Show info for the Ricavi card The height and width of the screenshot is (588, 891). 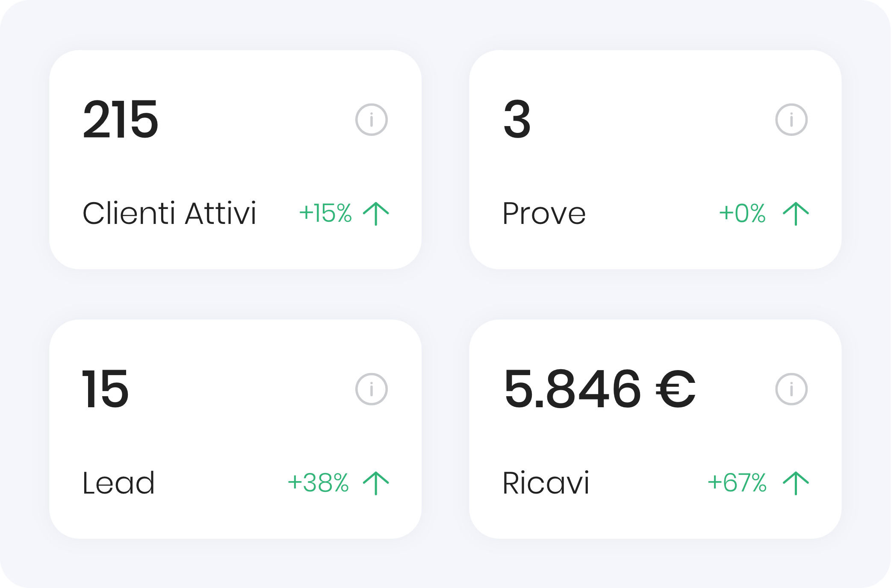coord(791,389)
